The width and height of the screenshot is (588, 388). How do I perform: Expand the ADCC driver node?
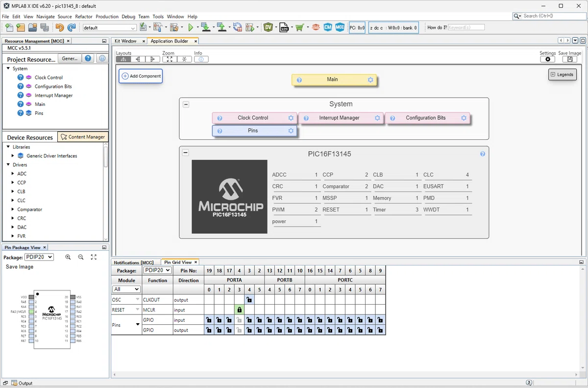coord(13,174)
